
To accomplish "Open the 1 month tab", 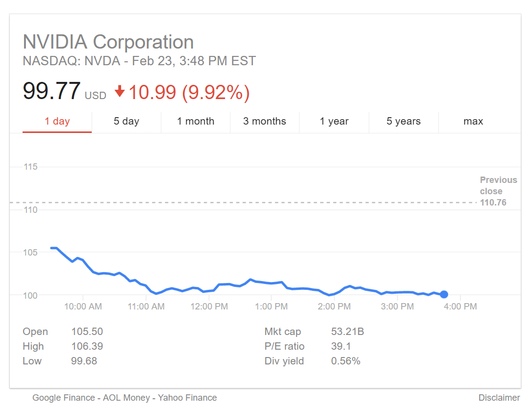I will click(196, 121).
